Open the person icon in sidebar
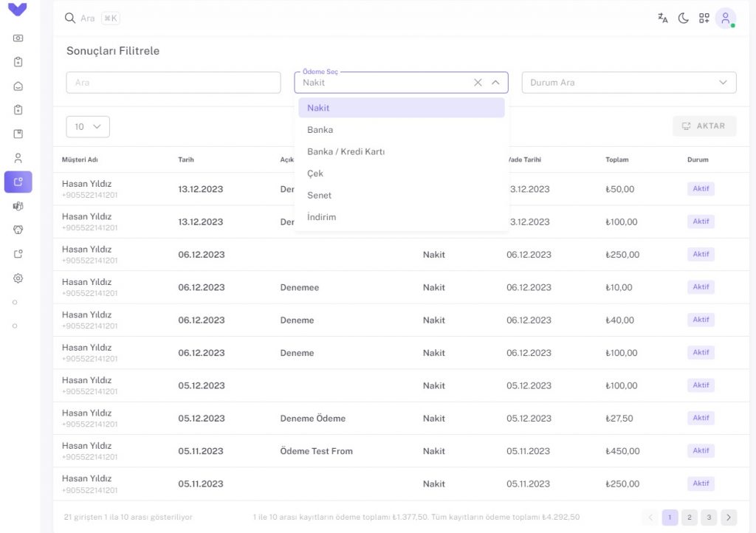The image size is (756, 533). coord(18,158)
